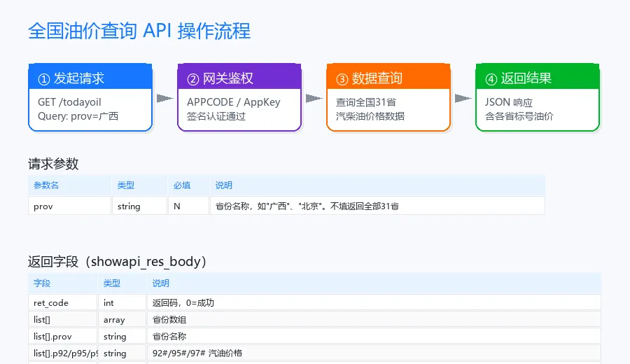The width and height of the screenshot is (630, 364).
Task: Click the string type cell for prov
Action: pyautogui.click(x=139, y=206)
